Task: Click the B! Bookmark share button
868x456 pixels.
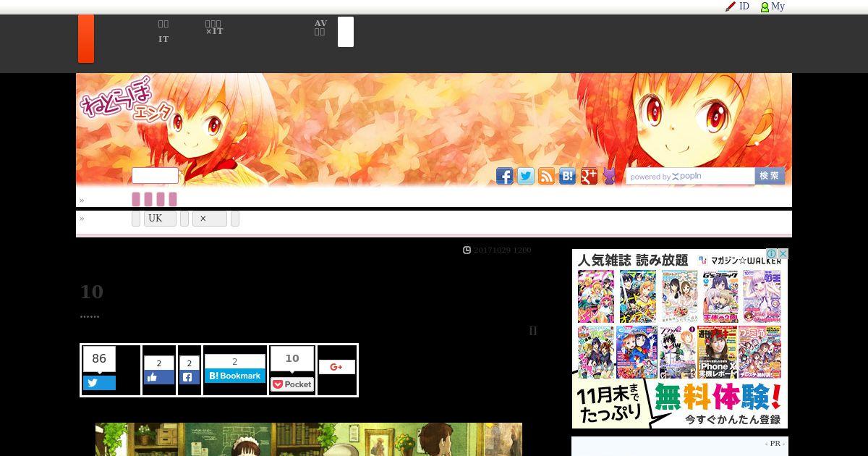Action: 234,376
